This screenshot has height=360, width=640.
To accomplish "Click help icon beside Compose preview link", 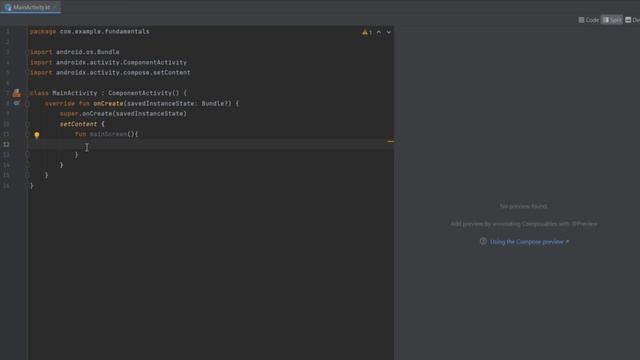I will (483, 242).
